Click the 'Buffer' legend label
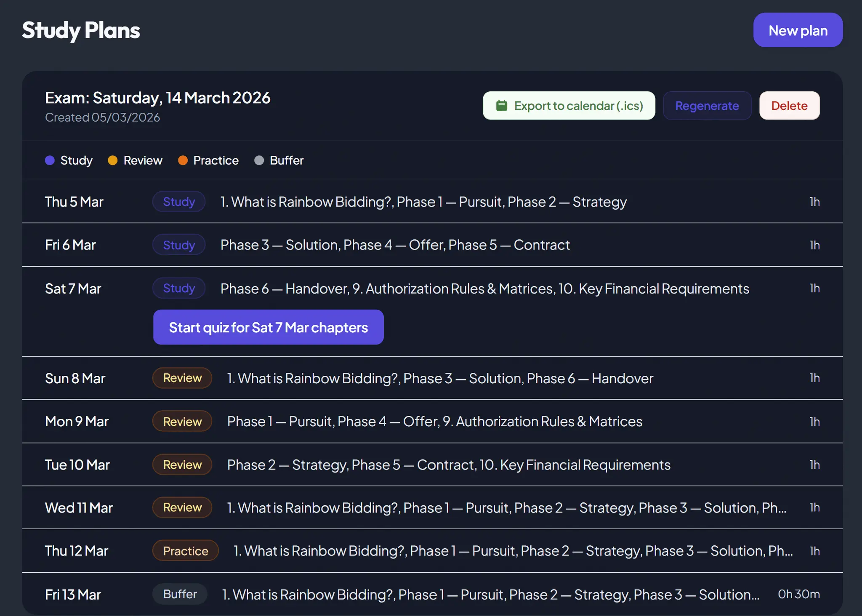 (x=287, y=160)
